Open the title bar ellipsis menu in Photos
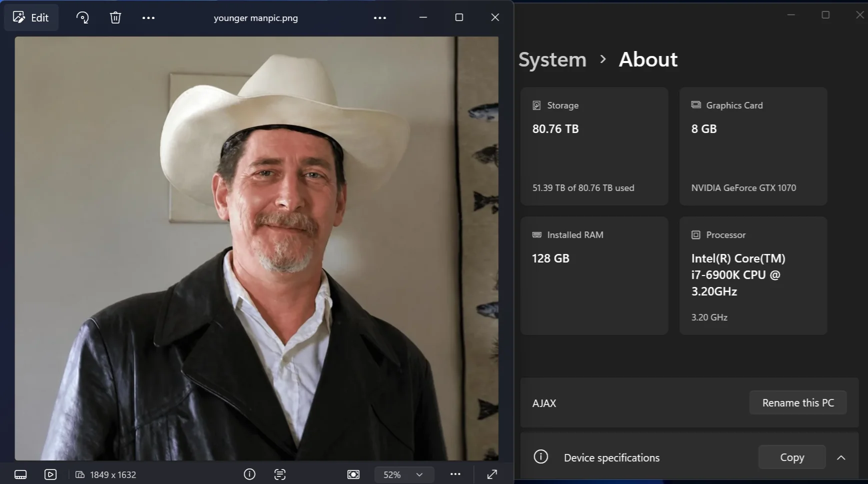868x484 pixels. pos(380,17)
